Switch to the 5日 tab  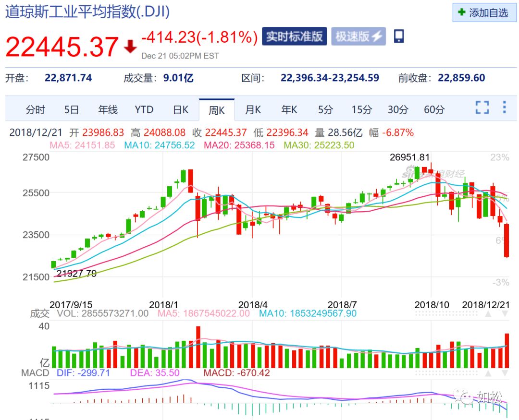(72, 109)
